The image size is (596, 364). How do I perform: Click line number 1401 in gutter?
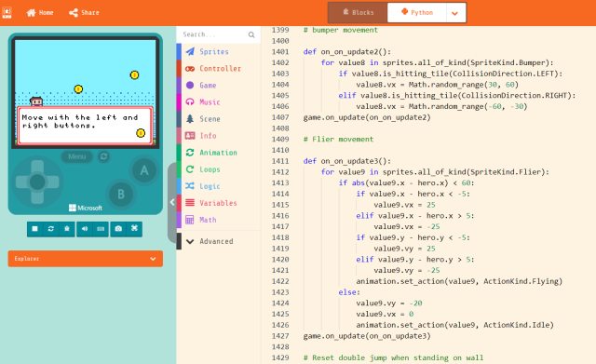(x=280, y=52)
